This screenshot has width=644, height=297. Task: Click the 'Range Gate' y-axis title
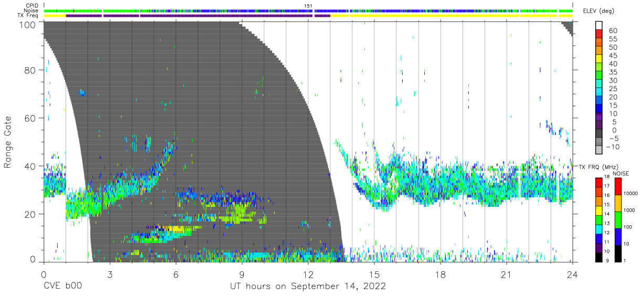(x=8, y=142)
